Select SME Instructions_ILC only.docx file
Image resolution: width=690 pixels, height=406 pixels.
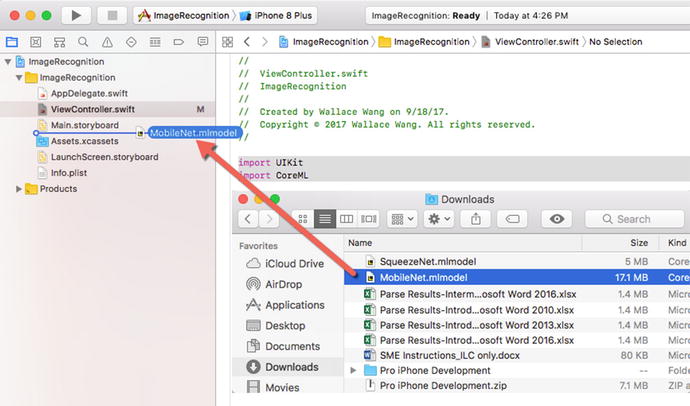517,355
